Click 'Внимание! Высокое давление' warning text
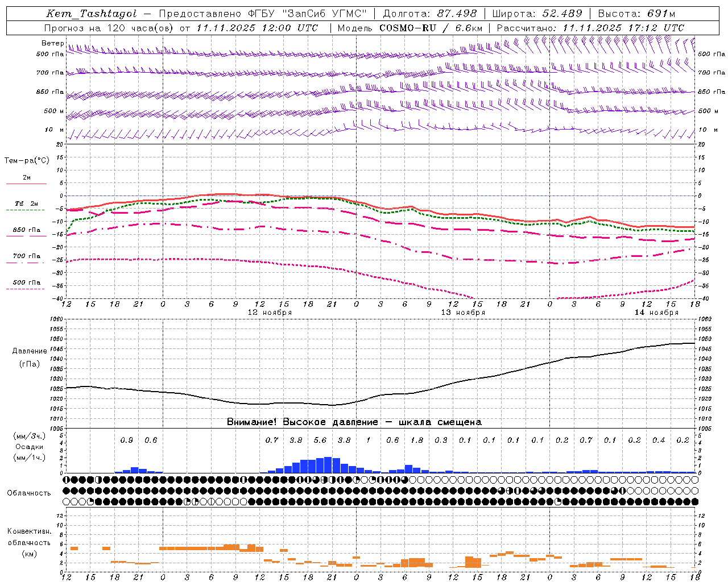728x582 pixels. coord(302,422)
